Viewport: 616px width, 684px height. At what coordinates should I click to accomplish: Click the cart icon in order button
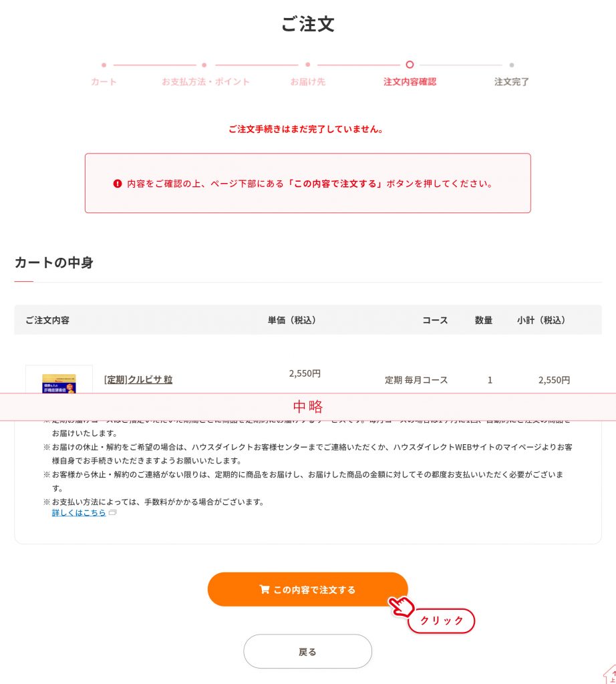(264, 589)
